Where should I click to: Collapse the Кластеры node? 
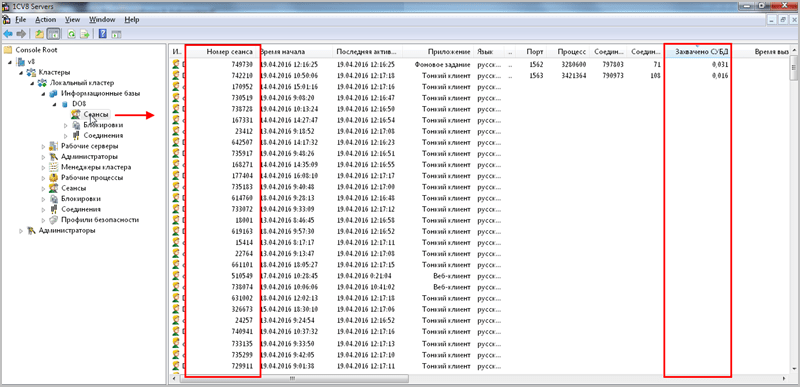(x=21, y=72)
